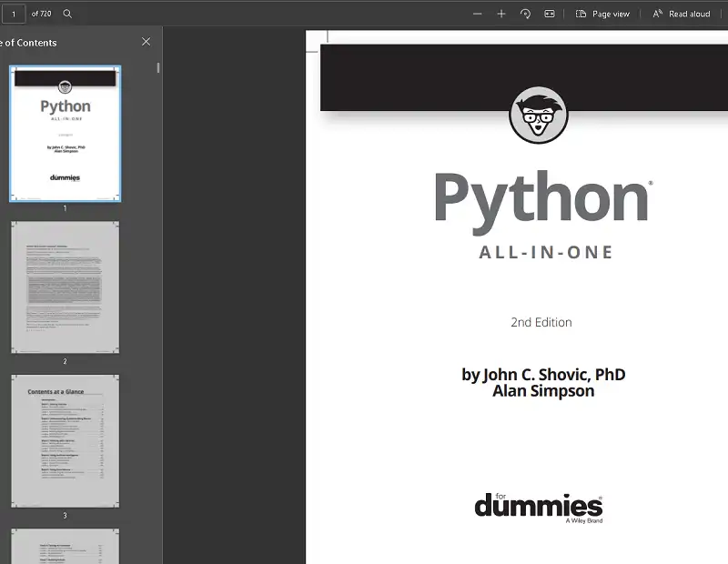Open the Page view options

point(602,14)
